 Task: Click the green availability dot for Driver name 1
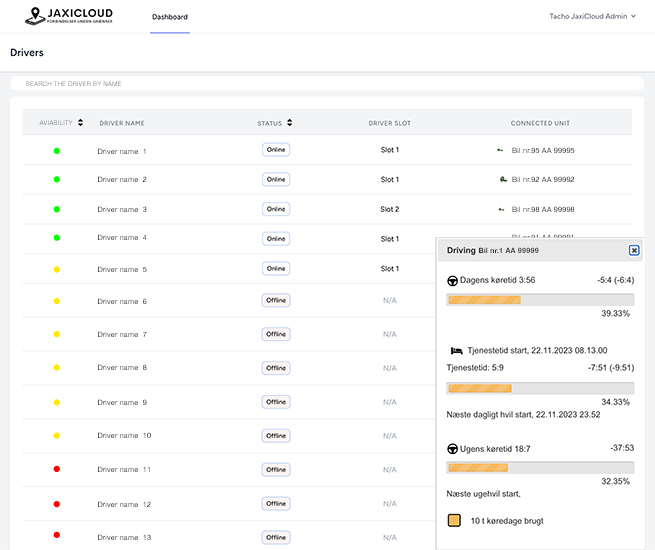tap(57, 151)
